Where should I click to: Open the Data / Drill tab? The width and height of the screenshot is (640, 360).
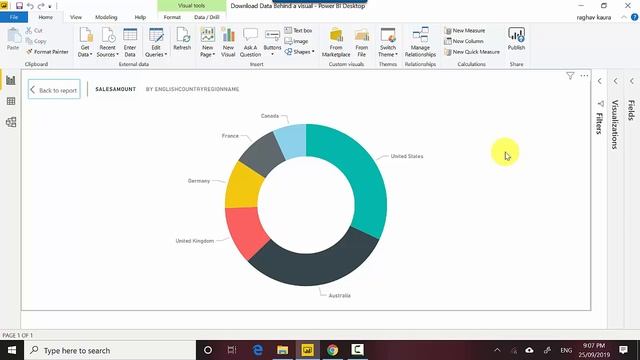[x=207, y=17]
